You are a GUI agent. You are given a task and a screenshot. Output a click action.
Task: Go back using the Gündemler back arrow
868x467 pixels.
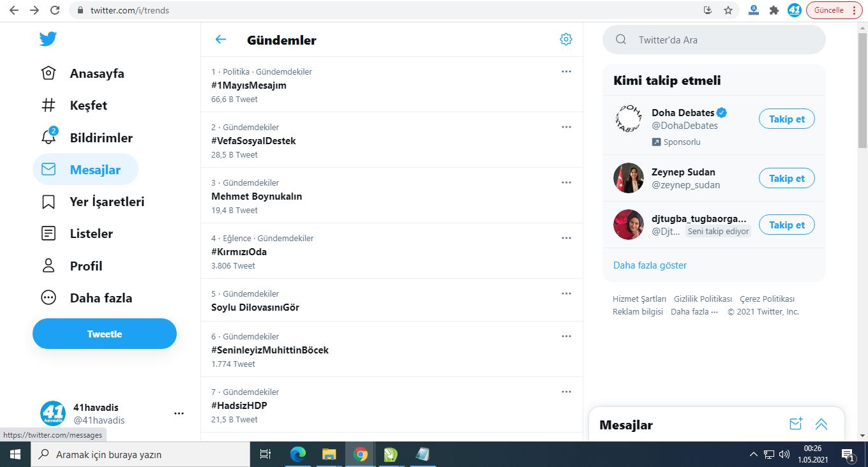[221, 40]
